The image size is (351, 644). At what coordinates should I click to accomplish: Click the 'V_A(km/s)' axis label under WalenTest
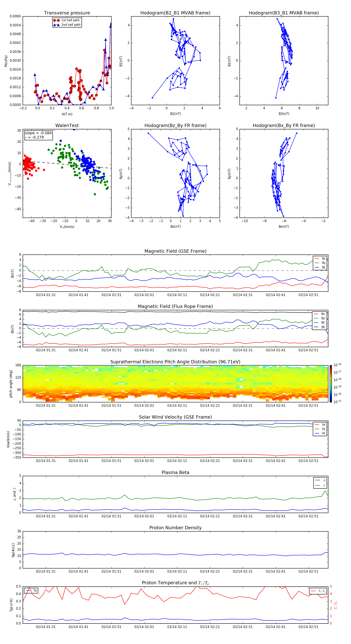(67, 227)
